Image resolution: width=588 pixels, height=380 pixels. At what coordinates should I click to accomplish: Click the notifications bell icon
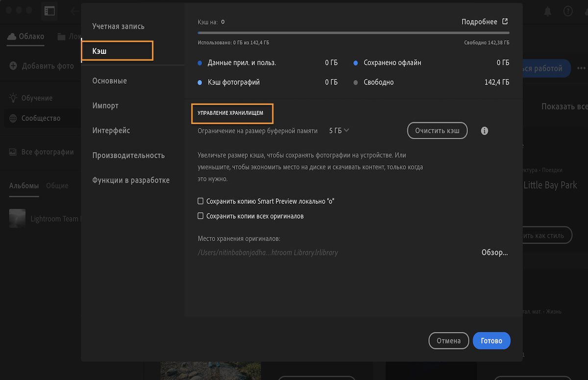[x=547, y=11]
